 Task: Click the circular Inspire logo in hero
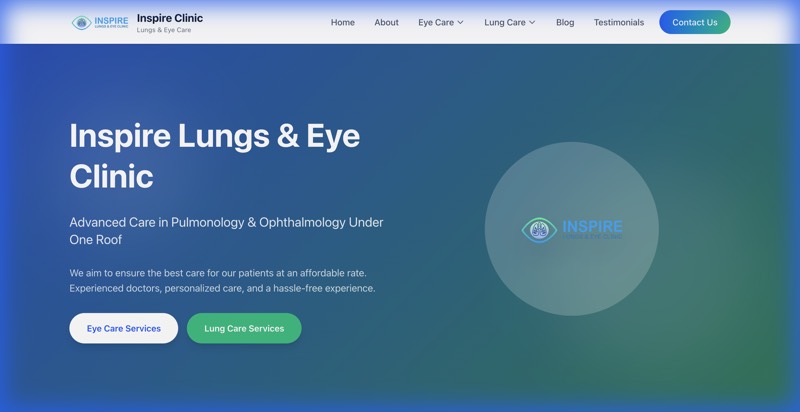[x=571, y=229]
